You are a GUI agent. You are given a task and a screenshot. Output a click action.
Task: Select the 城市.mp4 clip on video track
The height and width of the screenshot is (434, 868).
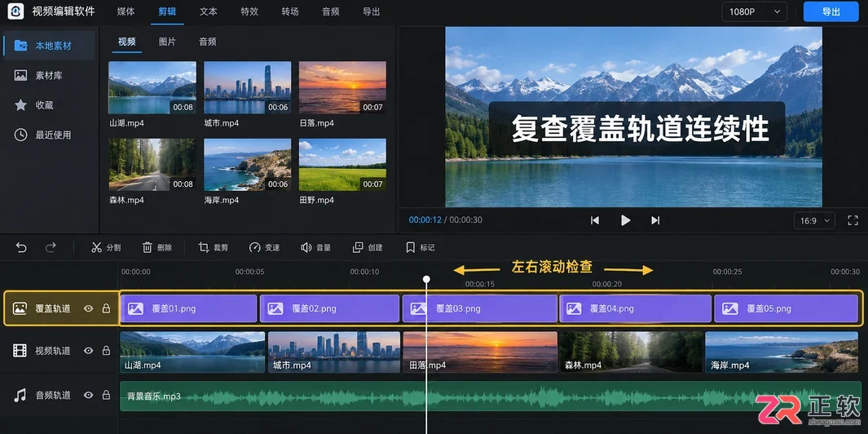(x=334, y=352)
